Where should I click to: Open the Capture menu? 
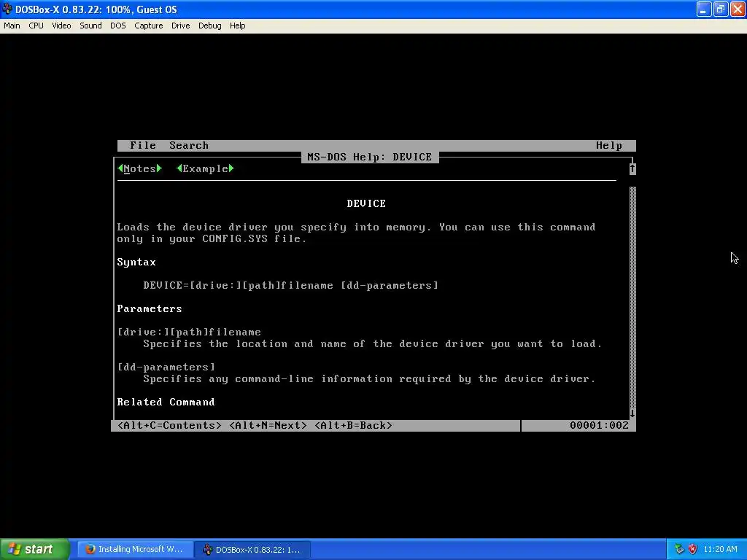click(148, 26)
